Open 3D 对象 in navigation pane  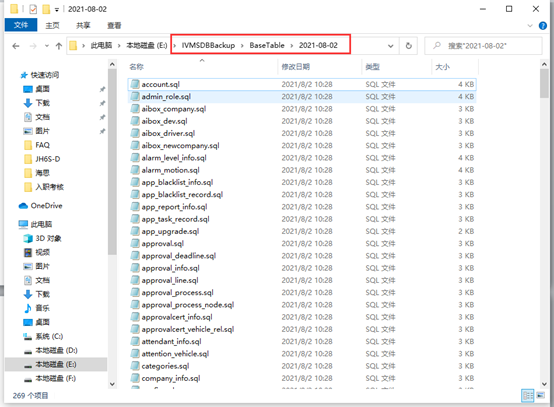48,238
